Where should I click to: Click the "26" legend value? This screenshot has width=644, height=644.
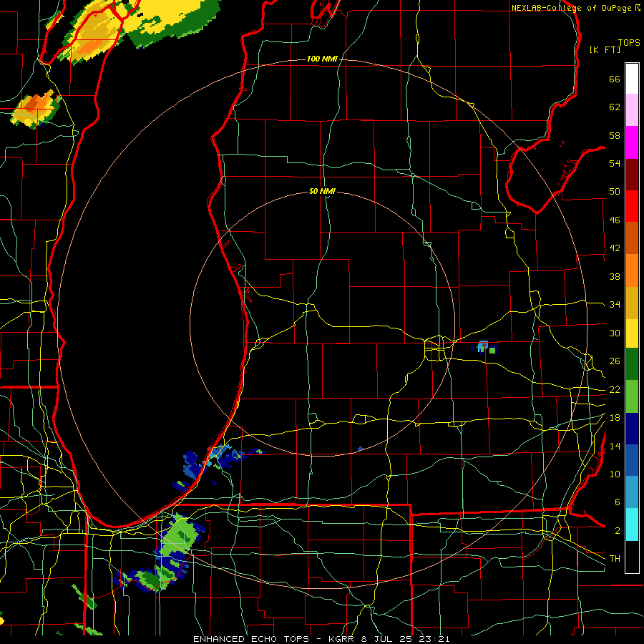pyautogui.click(x=615, y=361)
